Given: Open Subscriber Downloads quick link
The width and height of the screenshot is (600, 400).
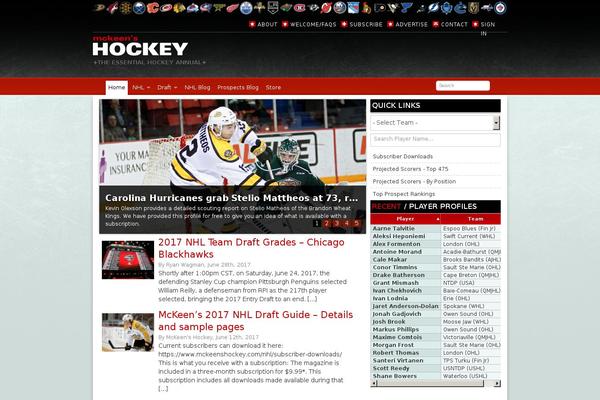Looking at the screenshot, I should coord(403,156).
